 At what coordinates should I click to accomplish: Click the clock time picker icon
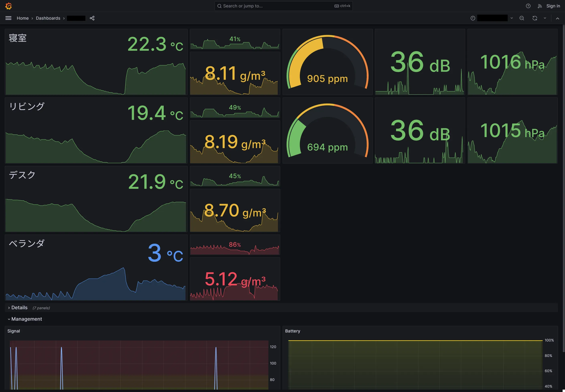pyautogui.click(x=473, y=18)
